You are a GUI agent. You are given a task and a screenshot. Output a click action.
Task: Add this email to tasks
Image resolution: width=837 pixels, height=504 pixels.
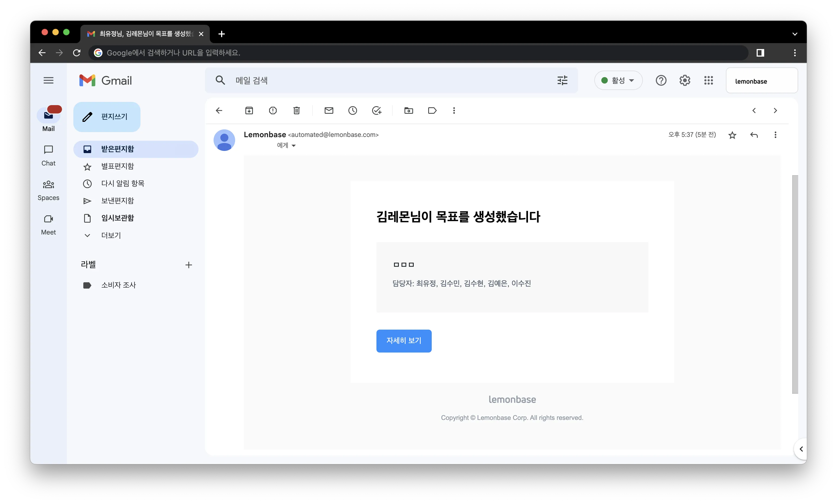376,111
